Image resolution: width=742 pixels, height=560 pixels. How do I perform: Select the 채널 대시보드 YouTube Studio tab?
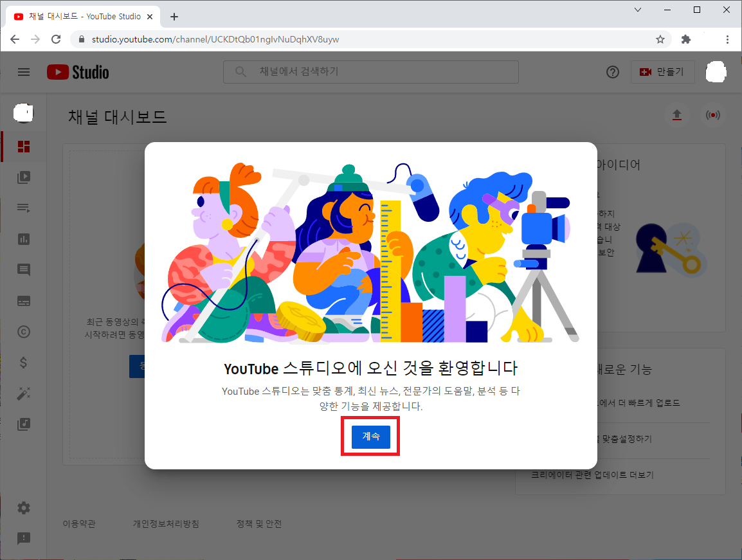coord(83,17)
